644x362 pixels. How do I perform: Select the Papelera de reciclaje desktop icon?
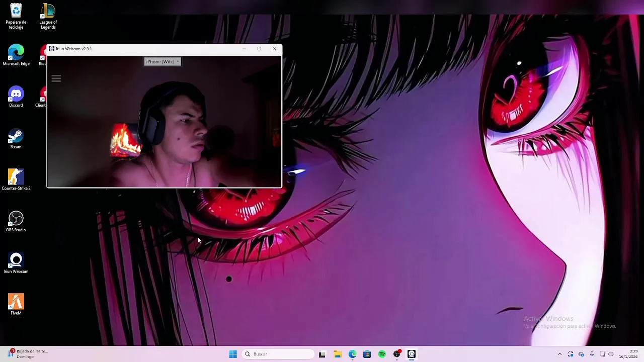click(16, 17)
